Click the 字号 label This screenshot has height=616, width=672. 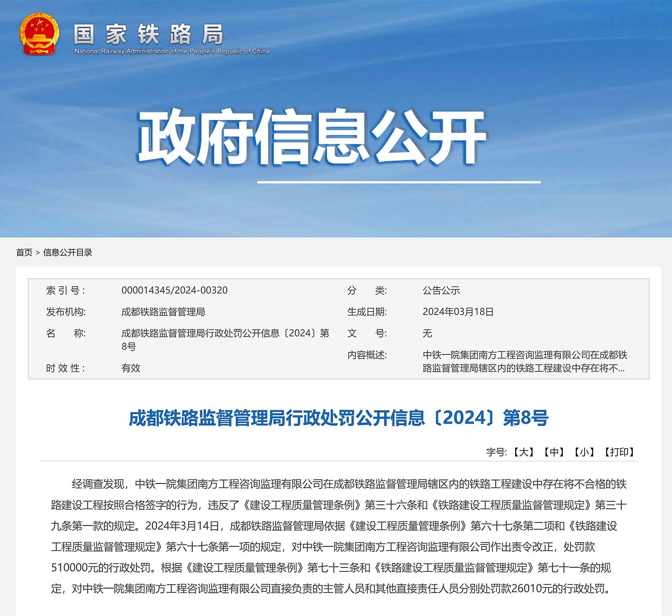pos(497,452)
